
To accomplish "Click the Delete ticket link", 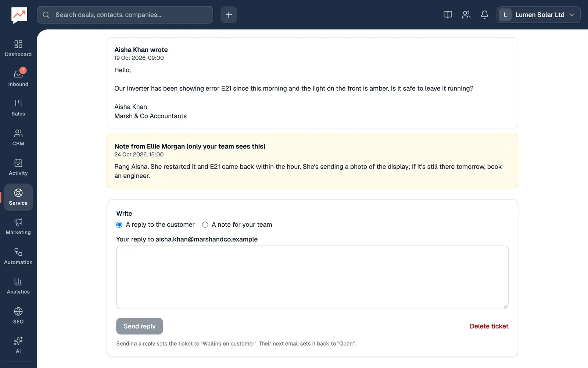I will point(489,326).
